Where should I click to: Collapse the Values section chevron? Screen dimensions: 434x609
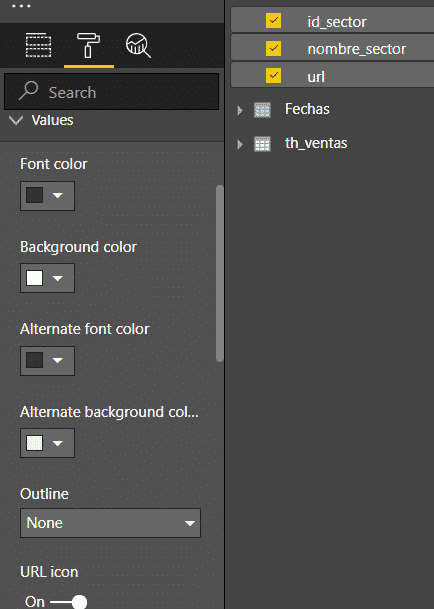point(16,120)
